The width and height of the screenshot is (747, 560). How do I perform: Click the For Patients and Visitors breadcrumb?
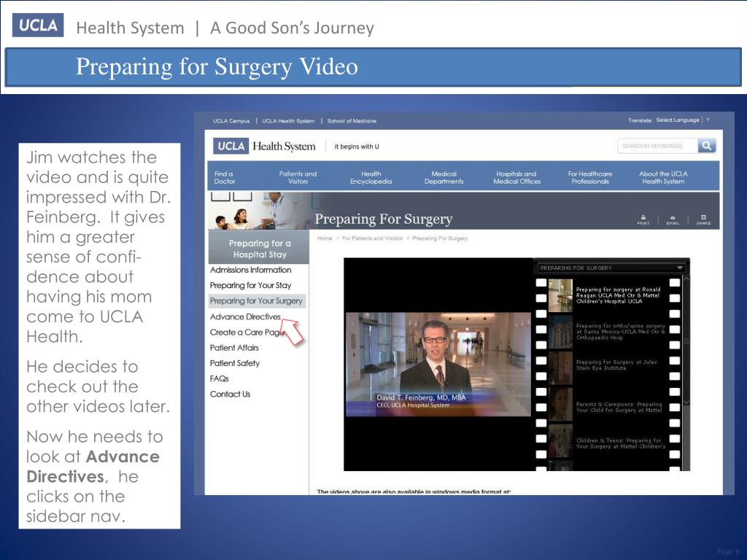(x=372, y=238)
